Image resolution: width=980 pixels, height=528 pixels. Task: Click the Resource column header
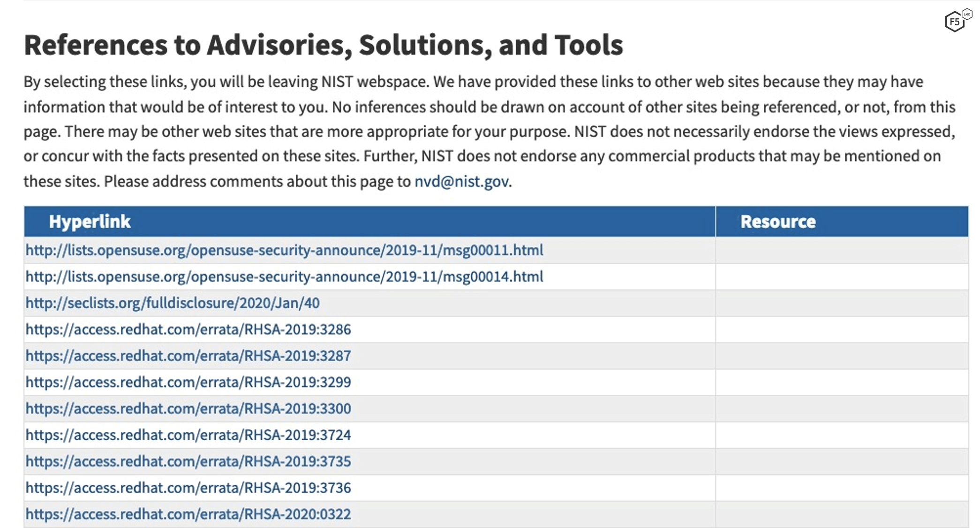click(778, 222)
